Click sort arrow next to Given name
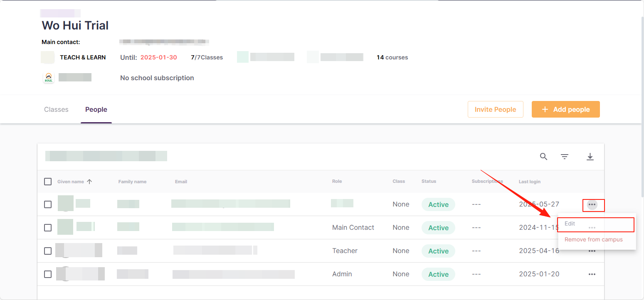This screenshot has height=300, width=644. click(x=89, y=182)
